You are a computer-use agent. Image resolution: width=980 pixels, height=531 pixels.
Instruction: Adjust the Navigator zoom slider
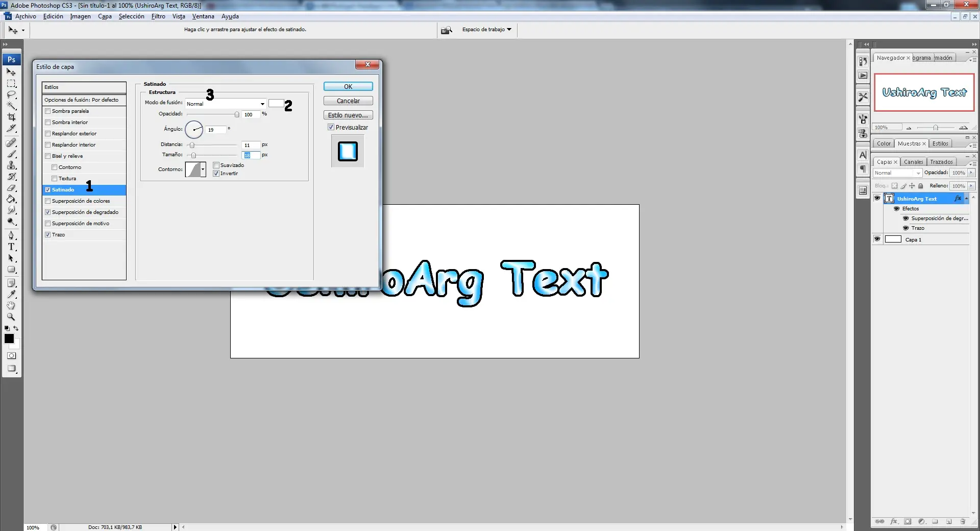pos(935,128)
